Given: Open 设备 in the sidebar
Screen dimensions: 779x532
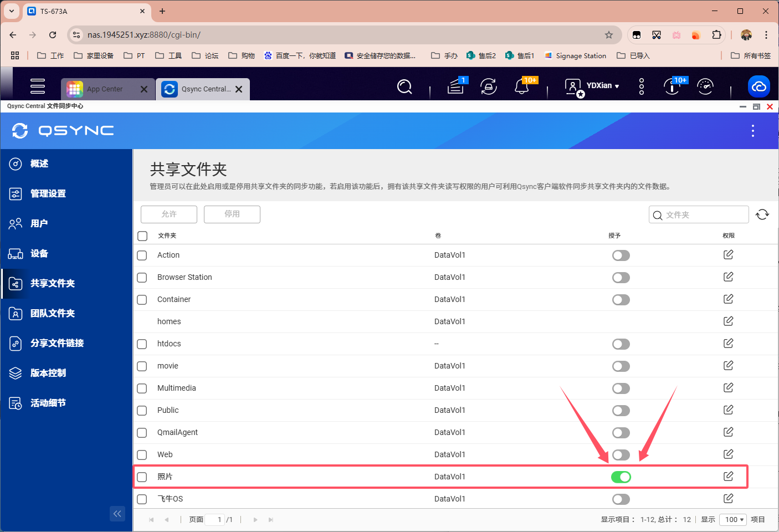Looking at the screenshot, I should tap(66, 253).
